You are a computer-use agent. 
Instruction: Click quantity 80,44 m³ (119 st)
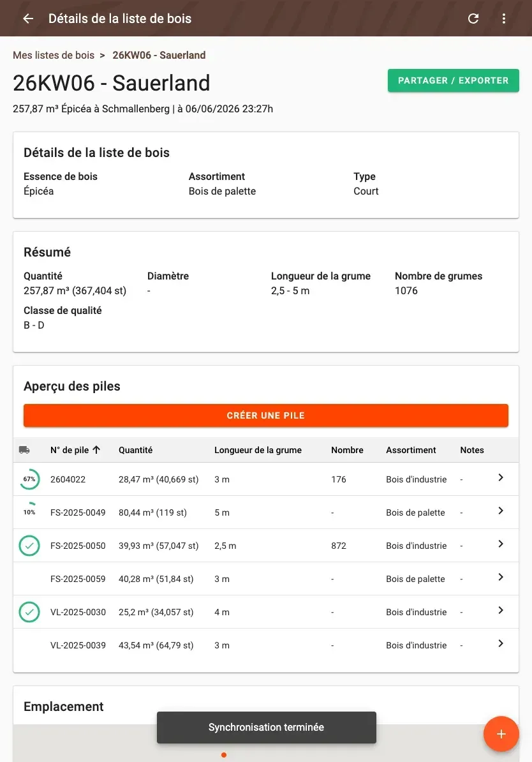click(x=152, y=512)
